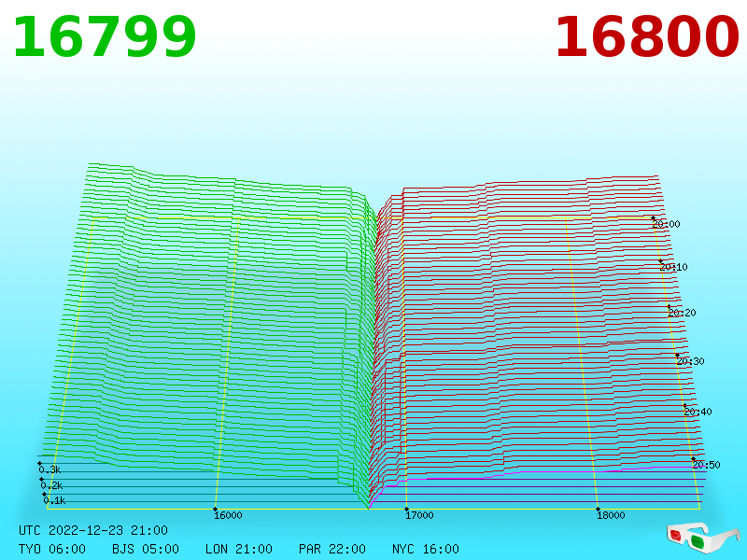Click the 0.3k volume axis label
Viewport: 747px width, 560px height.
[49, 469]
